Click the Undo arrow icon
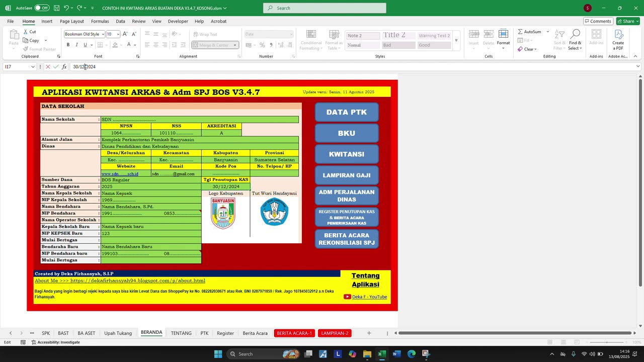 pos(66,8)
